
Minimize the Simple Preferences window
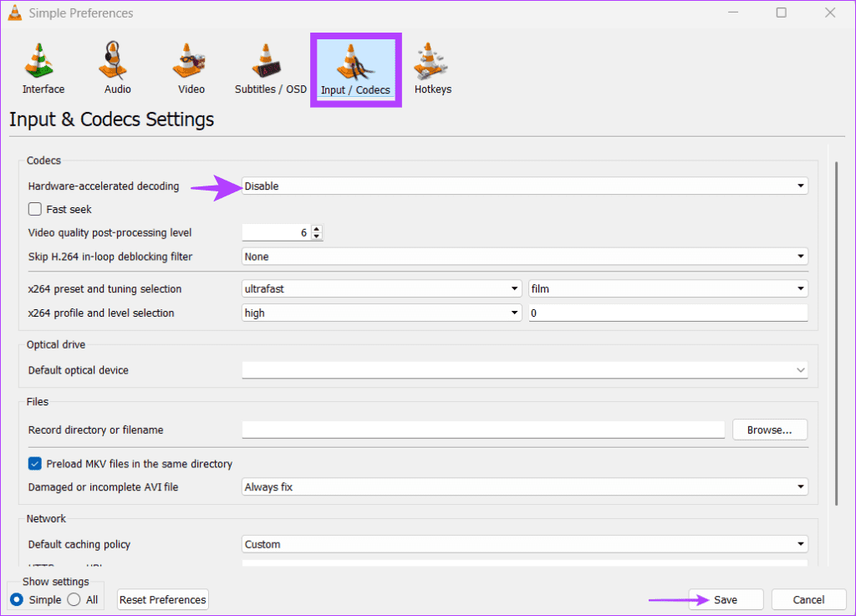(733, 13)
